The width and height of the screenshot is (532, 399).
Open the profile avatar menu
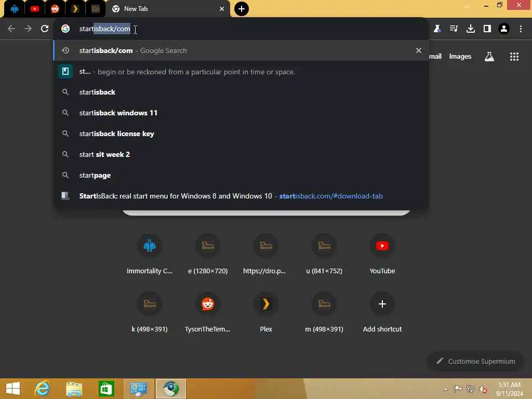[x=504, y=29]
